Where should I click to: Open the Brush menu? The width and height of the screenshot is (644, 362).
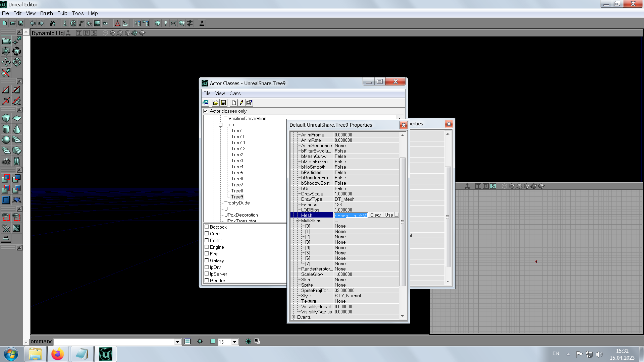[46, 13]
